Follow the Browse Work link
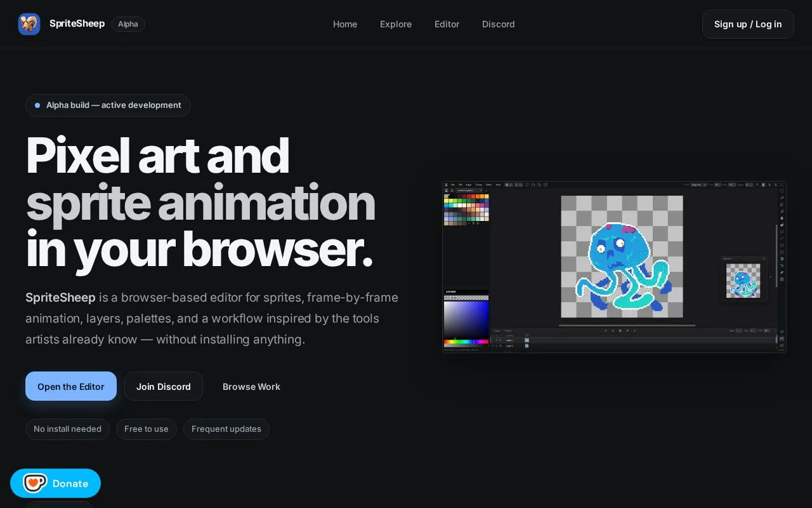812x508 pixels. (x=251, y=386)
